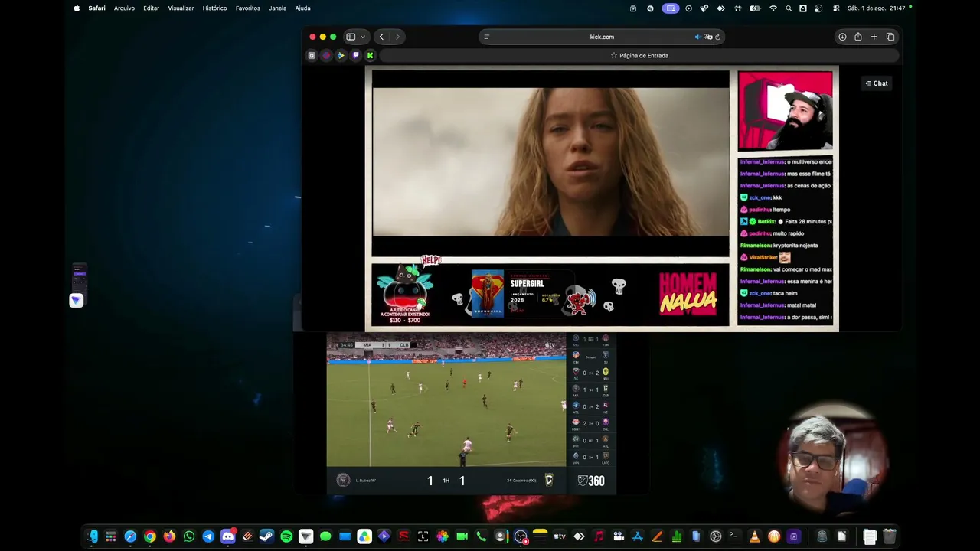Open the Arquivo menu
Screen dimensions: 980x551
click(124, 8)
